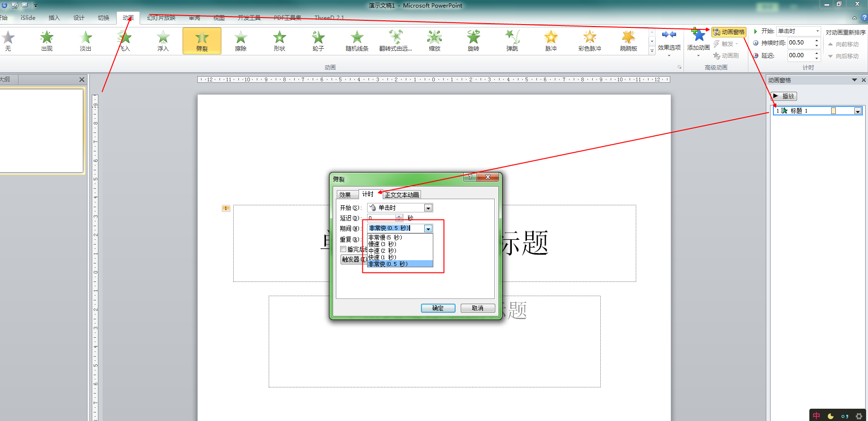Apply the 淡出 (Fade) animation
868x421 pixels.
86,41
